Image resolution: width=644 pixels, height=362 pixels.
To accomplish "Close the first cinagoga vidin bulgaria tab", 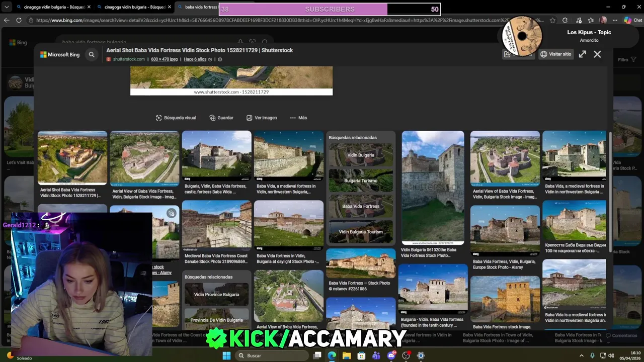I will [89, 7].
